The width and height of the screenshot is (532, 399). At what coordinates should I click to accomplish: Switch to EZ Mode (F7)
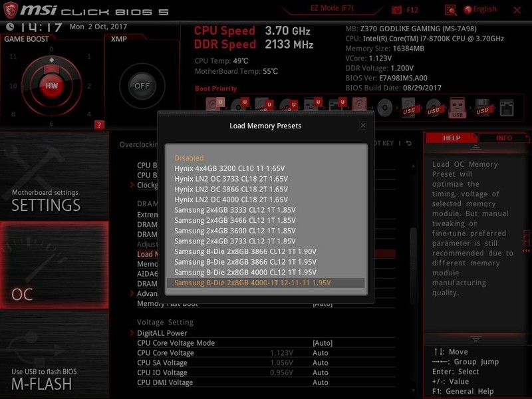pos(332,8)
